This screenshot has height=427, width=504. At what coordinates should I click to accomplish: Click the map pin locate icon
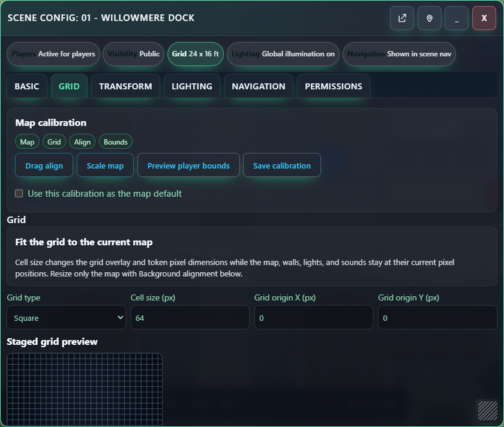click(430, 18)
